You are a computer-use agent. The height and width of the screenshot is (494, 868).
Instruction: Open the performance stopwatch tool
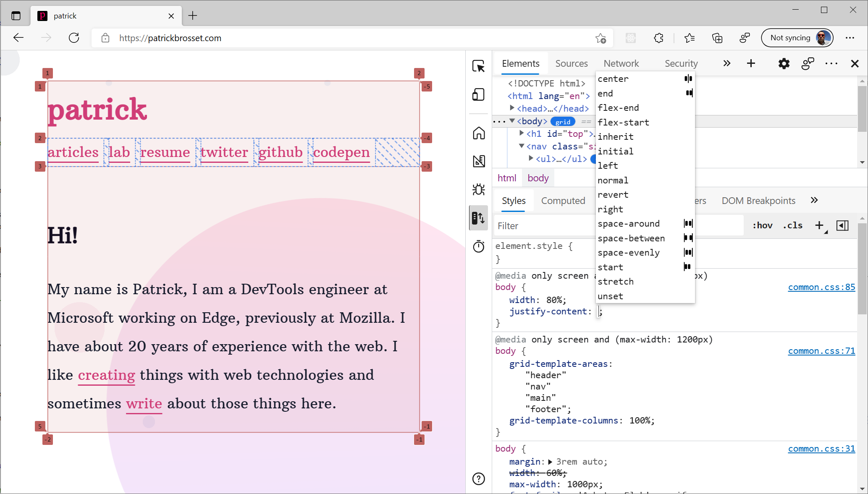pos(478,247)
